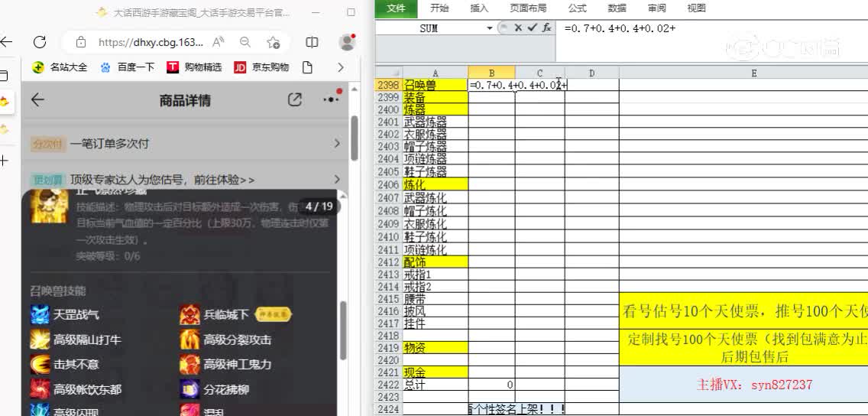868x416 pixels.
Task: Click the 兵临城下 skill icon
Action: tap(189, 314)
